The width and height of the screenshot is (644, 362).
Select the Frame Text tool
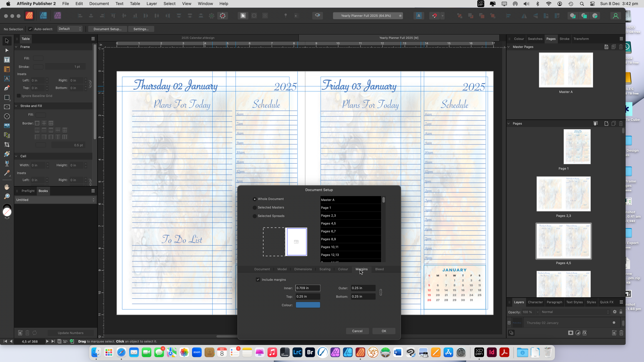tap(7, 60)
